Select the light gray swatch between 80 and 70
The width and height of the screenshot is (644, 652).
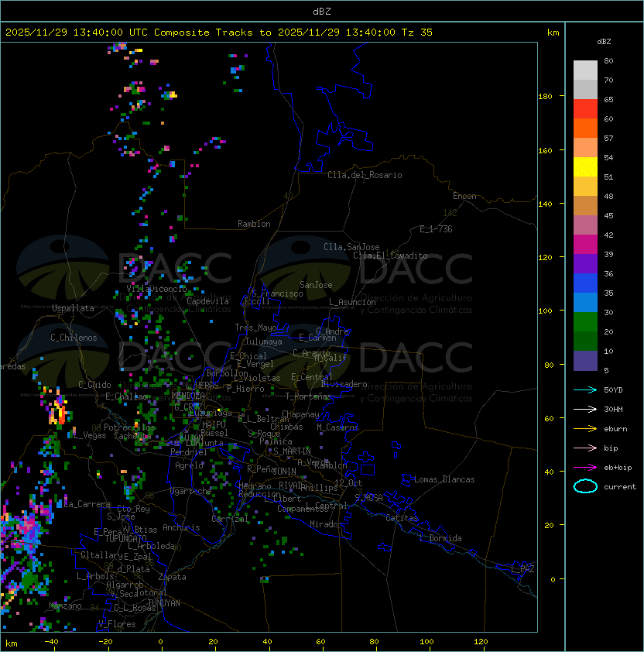coord(585,70)
